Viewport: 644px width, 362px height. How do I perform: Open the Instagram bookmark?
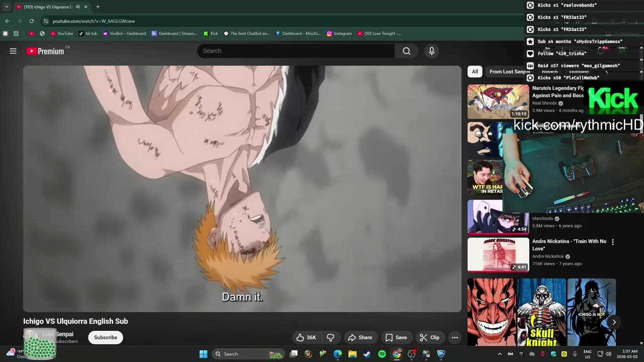tap(339, 34)
